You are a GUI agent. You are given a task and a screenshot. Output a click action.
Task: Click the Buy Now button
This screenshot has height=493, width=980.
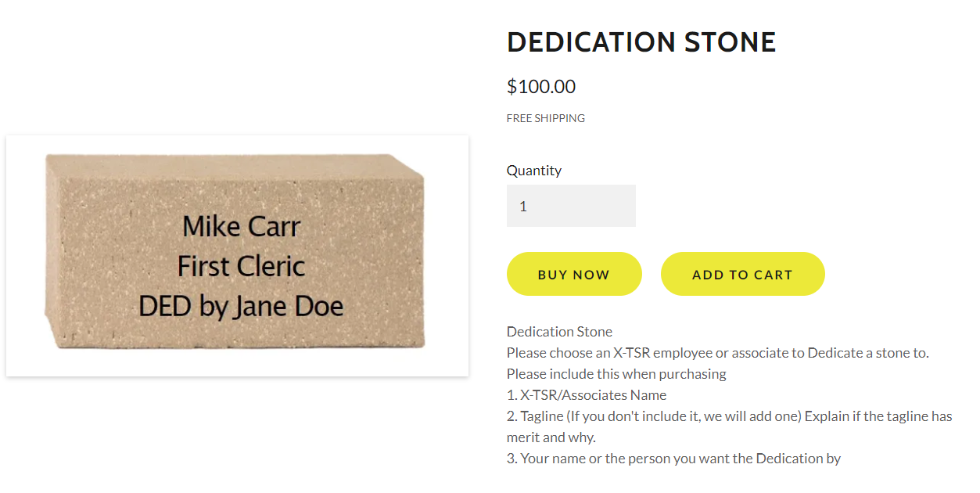point(573,275)
